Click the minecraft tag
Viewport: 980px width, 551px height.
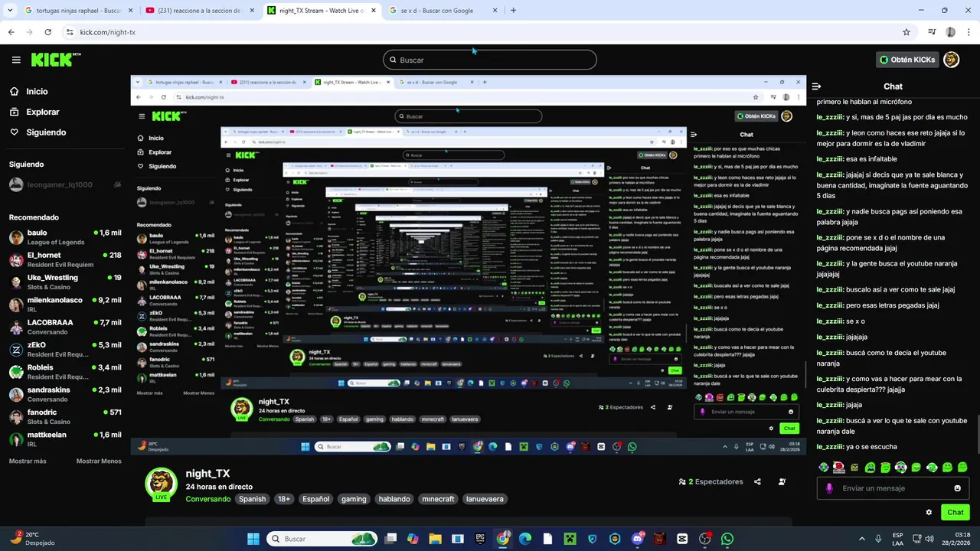click(x=439, y=499)
